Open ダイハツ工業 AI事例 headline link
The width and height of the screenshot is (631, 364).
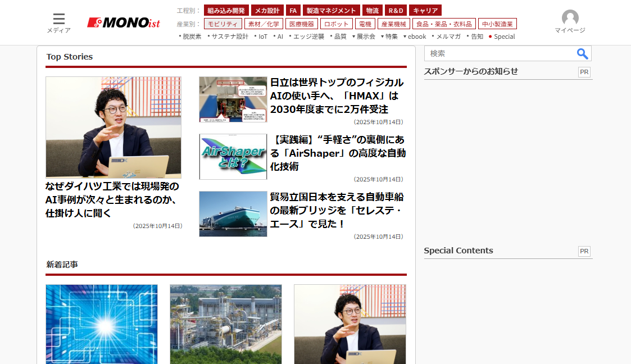(112, 199)
